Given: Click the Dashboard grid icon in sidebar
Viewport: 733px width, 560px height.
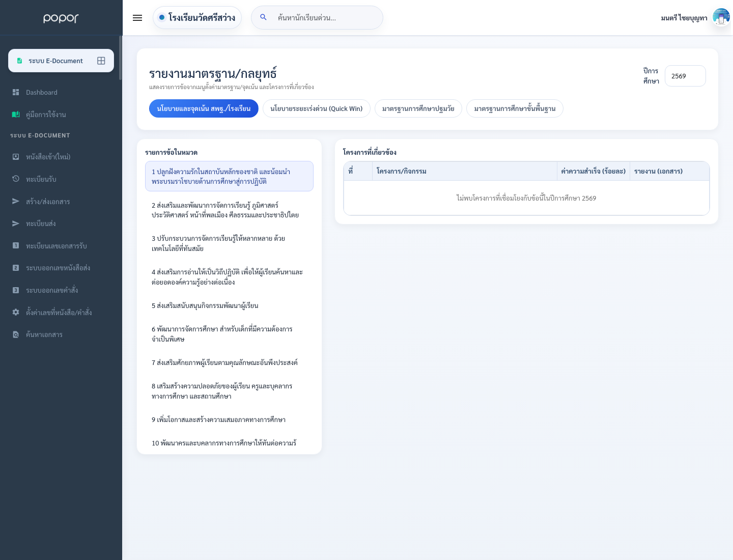Looking at the screenshot, I should (x=16, y=92).
